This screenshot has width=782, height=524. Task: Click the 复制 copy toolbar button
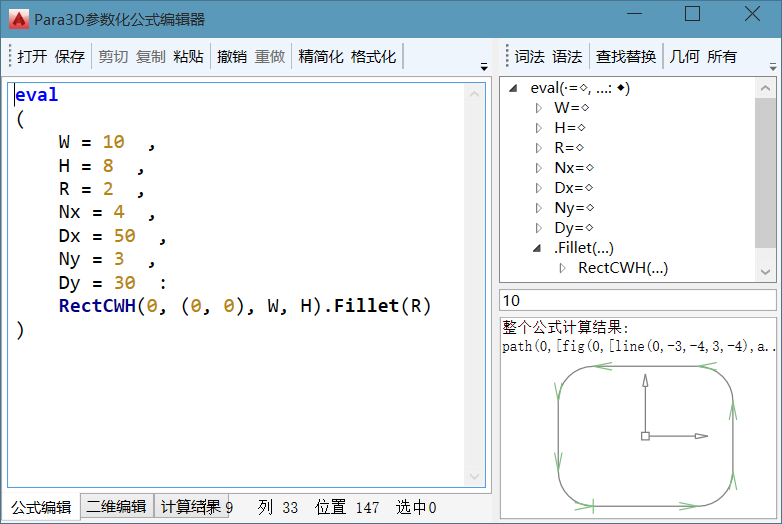151,56
